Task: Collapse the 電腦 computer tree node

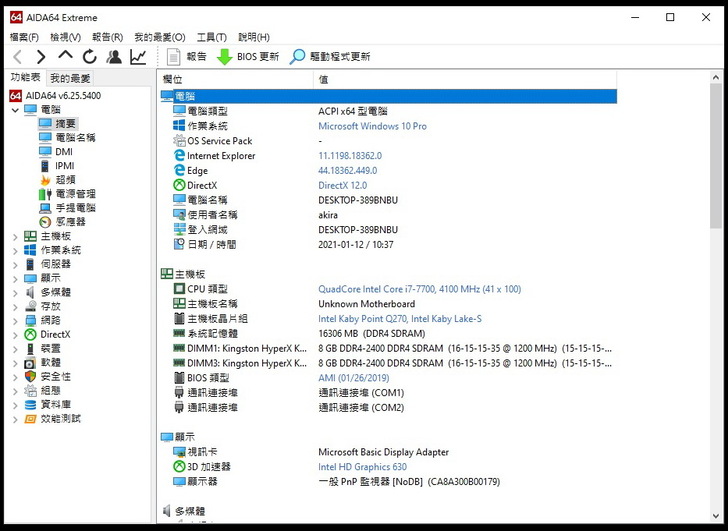Action: point(14,110)
